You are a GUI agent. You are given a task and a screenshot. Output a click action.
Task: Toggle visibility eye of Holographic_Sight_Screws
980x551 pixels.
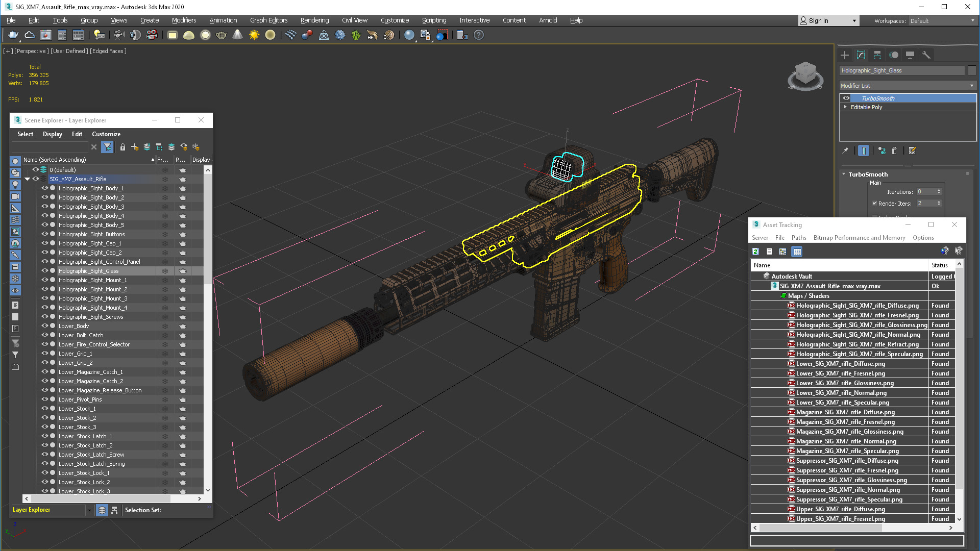[44, 317]
